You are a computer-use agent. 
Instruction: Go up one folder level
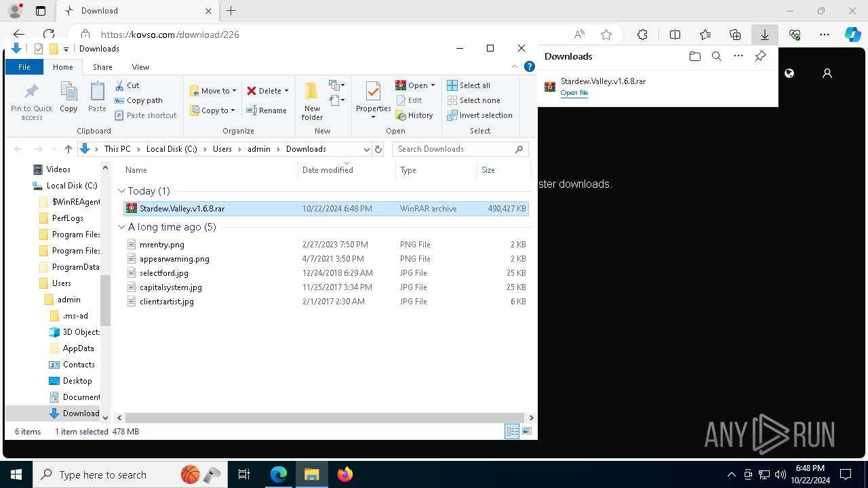coord(68,149)
